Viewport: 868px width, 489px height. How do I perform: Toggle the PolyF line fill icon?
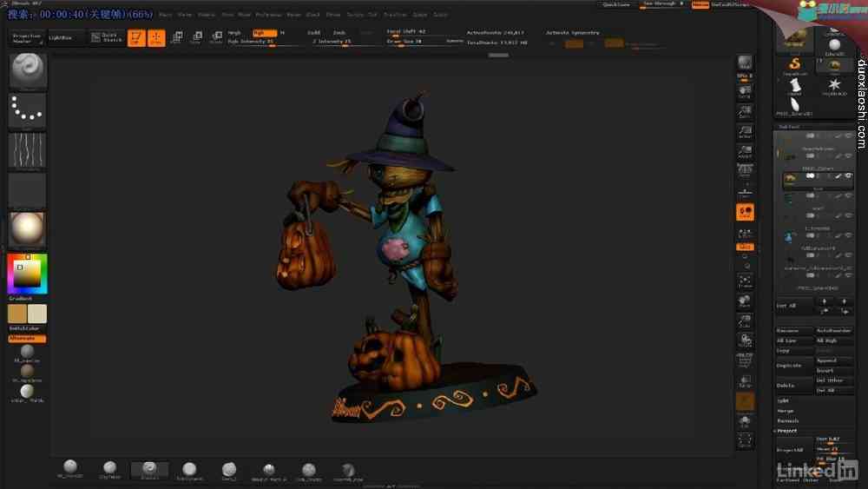[745, 360]
